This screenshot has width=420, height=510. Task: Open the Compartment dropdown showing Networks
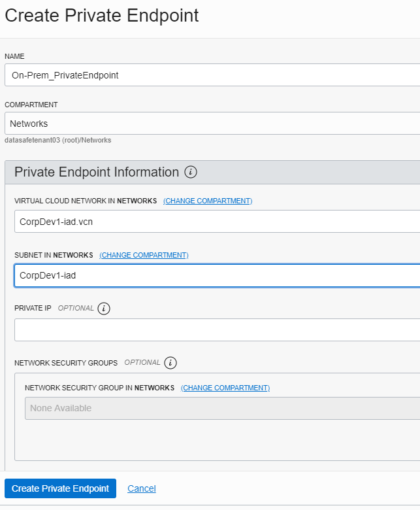[x=212, y=124]
